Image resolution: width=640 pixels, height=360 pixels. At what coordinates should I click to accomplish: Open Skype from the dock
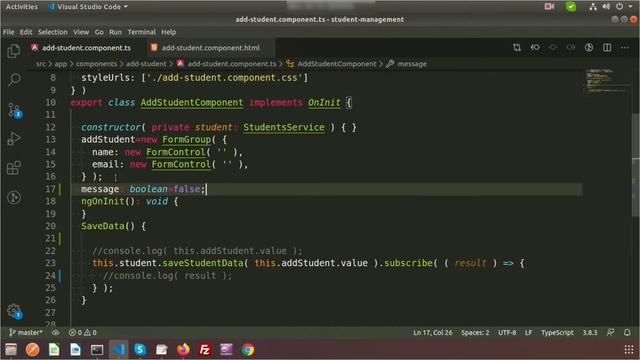click(140, 350)
